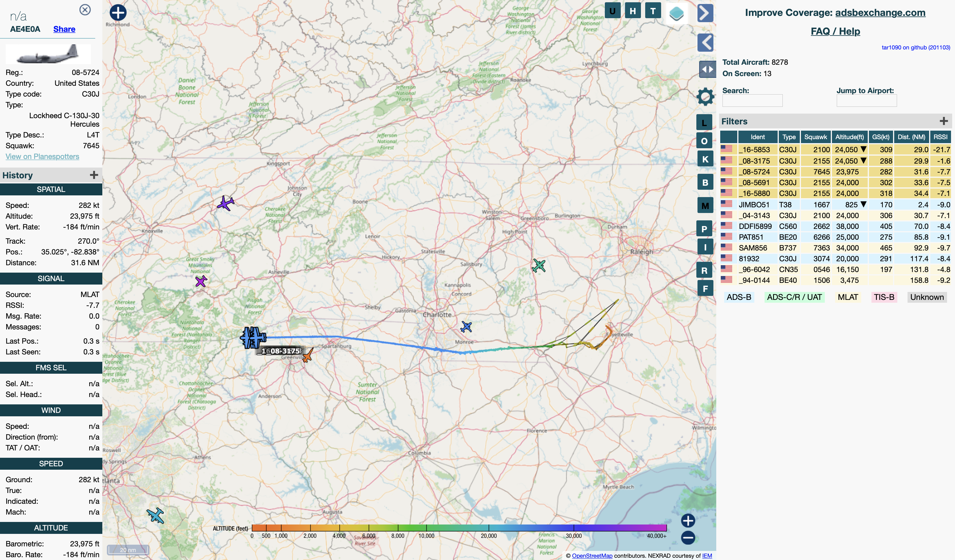Toggle the P map option button
The height and width of the screenshot is (560, 955).
point(704,229)
